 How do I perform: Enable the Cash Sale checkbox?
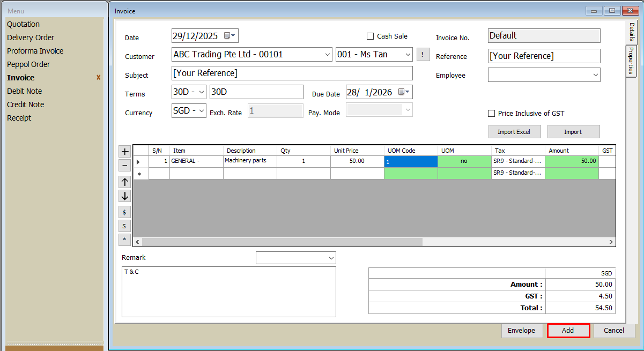370,36
